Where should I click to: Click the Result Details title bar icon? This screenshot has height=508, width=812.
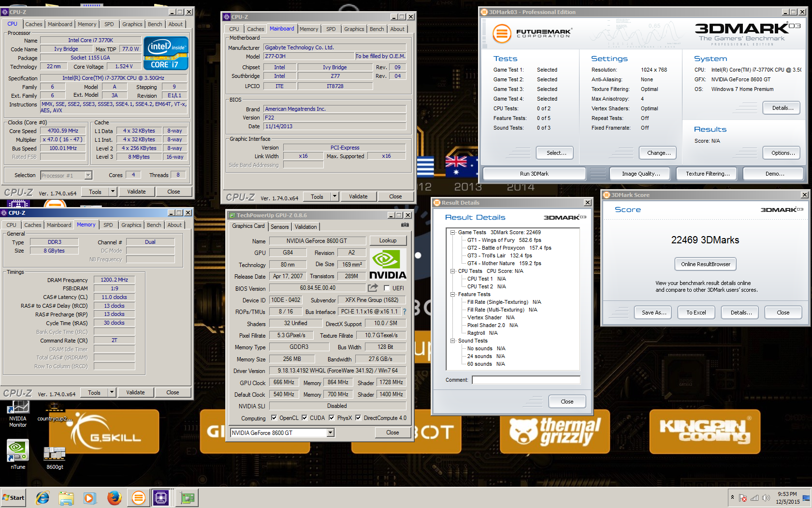point(437,203)
